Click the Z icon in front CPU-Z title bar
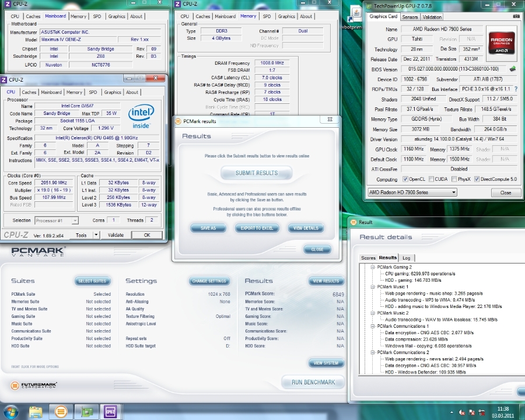 pos(3,80)
